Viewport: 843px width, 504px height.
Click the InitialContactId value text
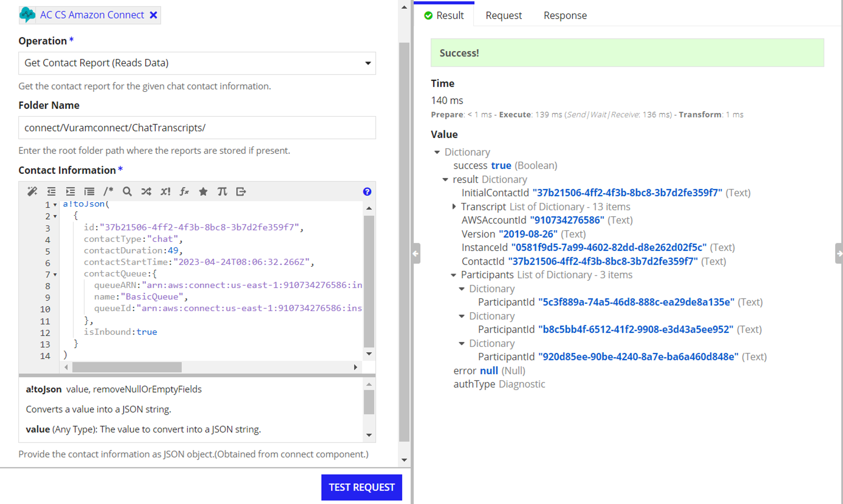[x=627, y=193]
